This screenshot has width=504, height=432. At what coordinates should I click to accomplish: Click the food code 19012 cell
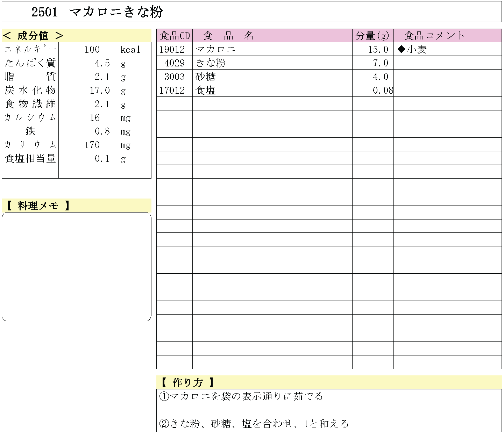pyautogui.click(x=172, y=50)
